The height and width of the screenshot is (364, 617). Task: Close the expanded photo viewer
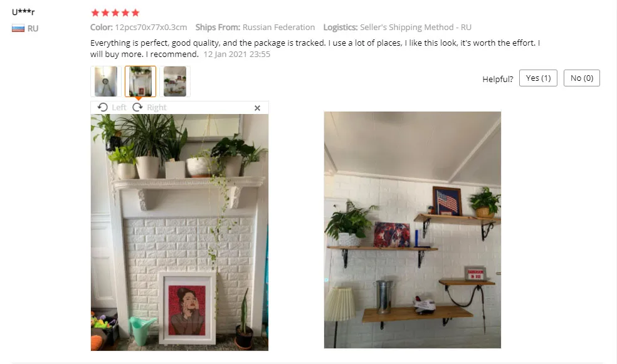(x=257, y=108)
